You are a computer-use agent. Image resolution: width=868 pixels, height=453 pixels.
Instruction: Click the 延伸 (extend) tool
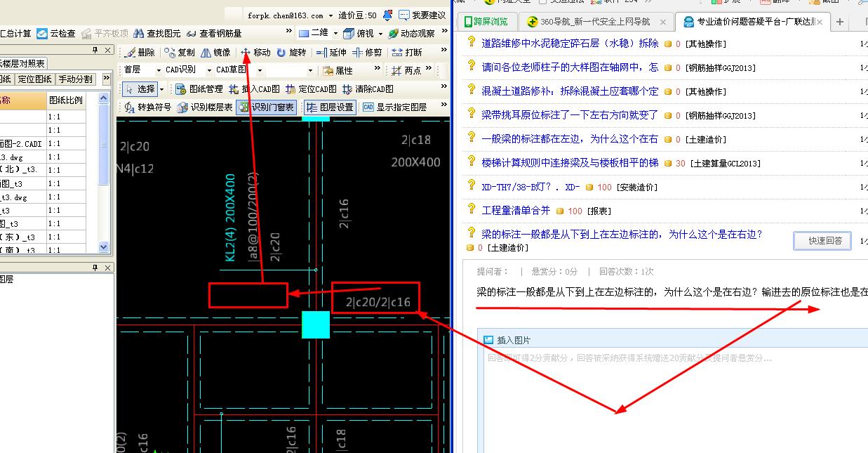click(x=331, y=53)
